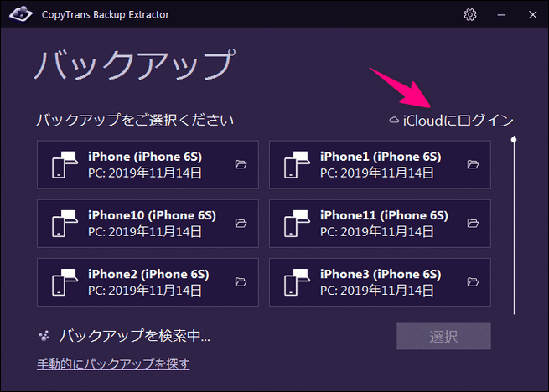Open the 手動的にバックアップを探す link
The width and height of the screenshot is (549, 392).
click(113, 364)
